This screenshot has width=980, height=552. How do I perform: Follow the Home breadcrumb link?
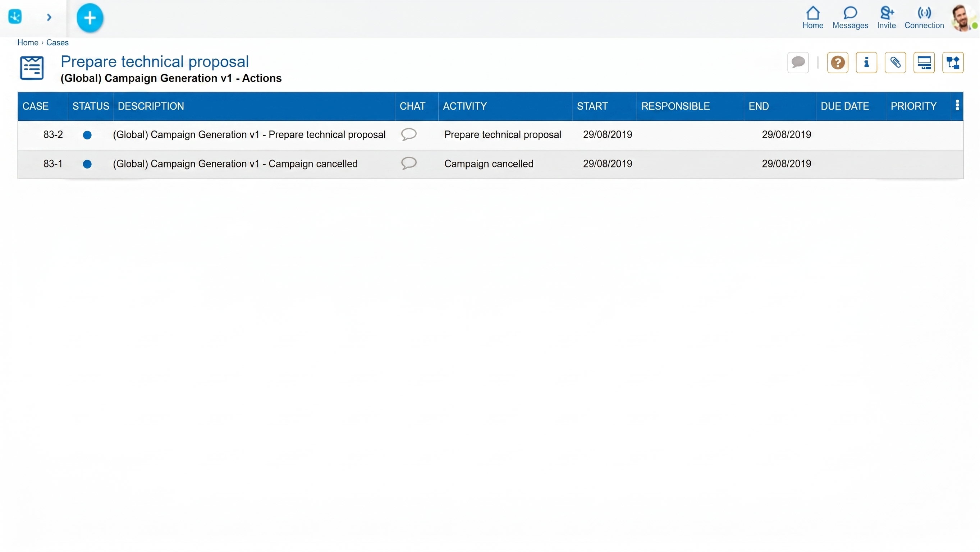(x=28, y=43)
